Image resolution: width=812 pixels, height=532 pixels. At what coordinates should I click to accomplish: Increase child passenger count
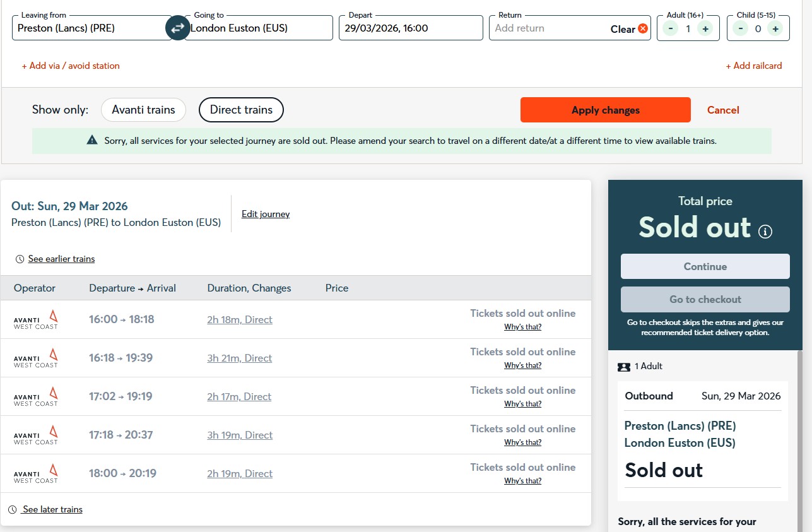coord(775,28)
